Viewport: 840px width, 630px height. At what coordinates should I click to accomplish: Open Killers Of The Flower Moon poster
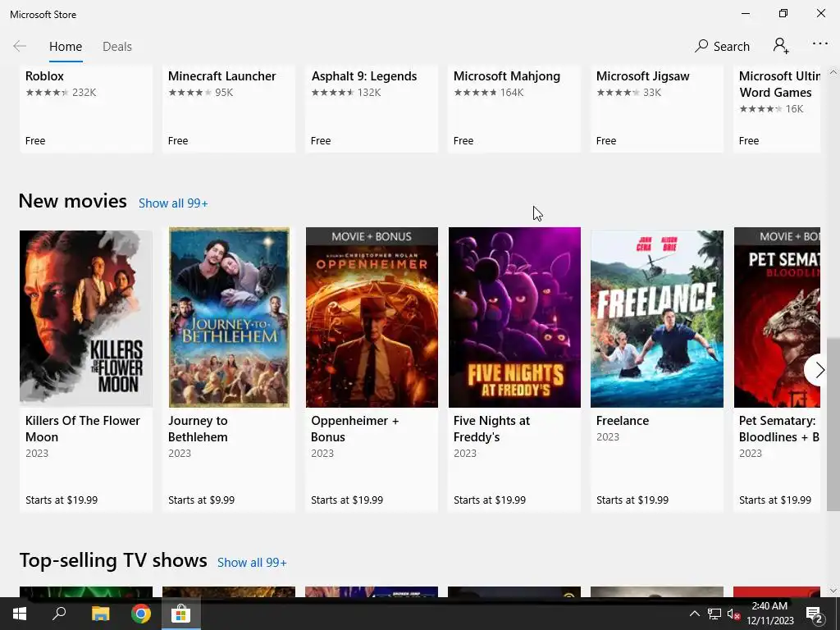coord(85,317)
